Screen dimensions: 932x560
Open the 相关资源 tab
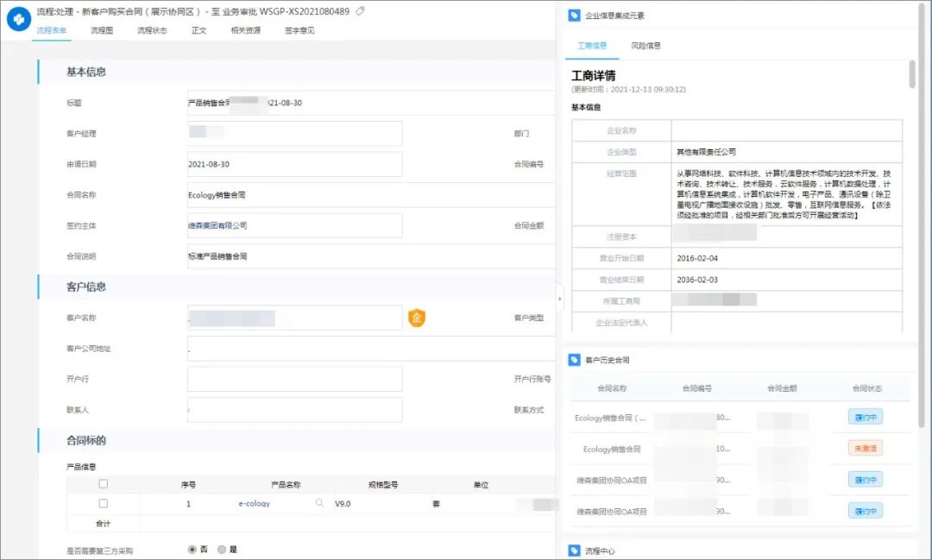coord(245,30)
